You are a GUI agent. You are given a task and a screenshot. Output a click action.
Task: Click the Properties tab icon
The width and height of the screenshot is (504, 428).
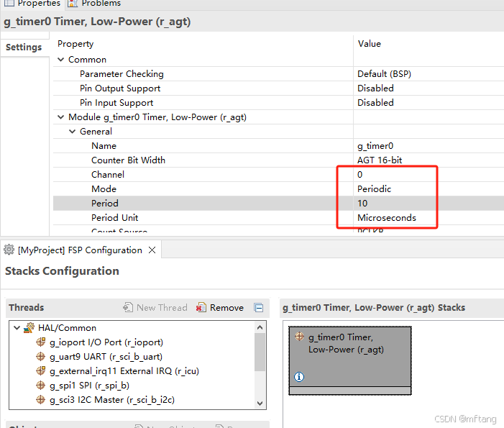pyautogui.click(x=9, y=3)
